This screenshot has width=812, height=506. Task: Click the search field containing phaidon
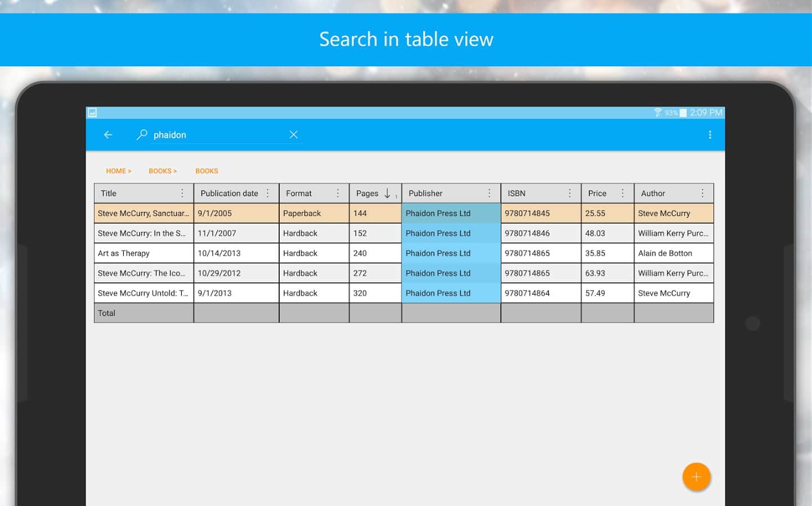(x=217, y=135)
